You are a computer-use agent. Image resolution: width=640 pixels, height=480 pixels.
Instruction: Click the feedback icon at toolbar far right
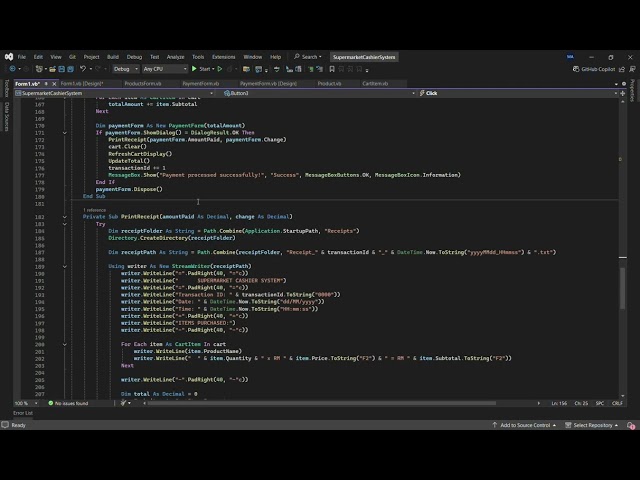coord(632,69)
